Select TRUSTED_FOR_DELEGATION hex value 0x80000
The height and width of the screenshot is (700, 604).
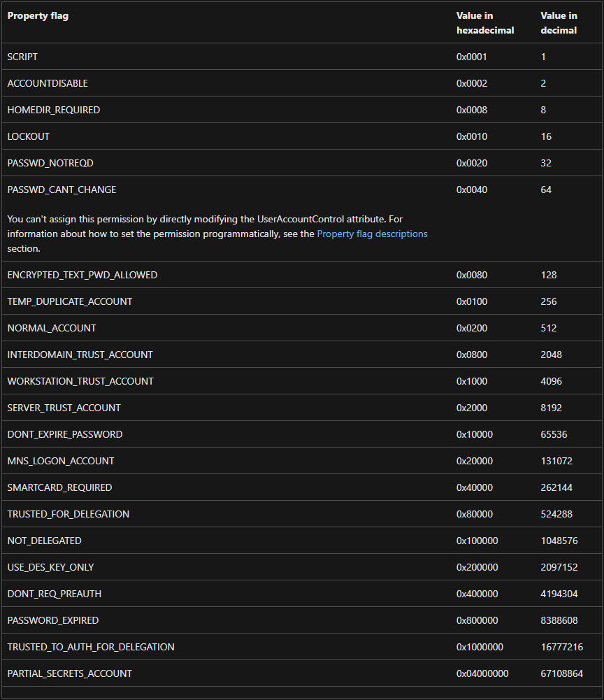tap(475, 514)
